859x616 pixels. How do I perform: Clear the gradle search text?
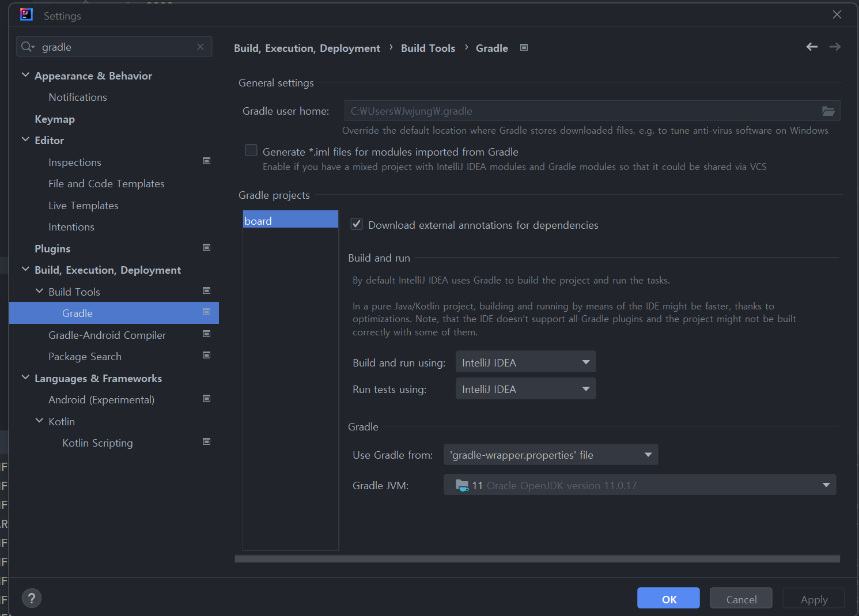coord(200,47)
